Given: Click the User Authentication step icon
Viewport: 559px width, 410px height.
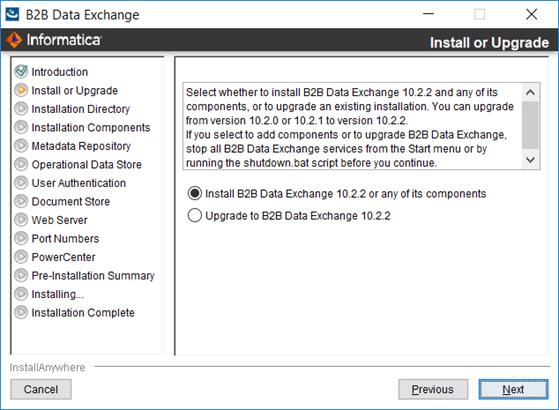Looking at the screenshot, I should tap(21, 183).
